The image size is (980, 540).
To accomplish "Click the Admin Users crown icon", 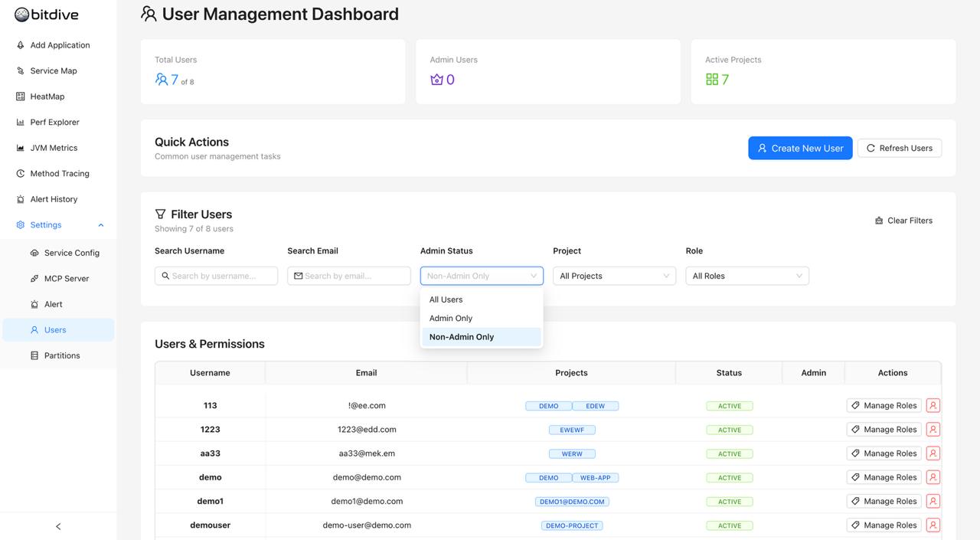I will click(x=436, y=80).
